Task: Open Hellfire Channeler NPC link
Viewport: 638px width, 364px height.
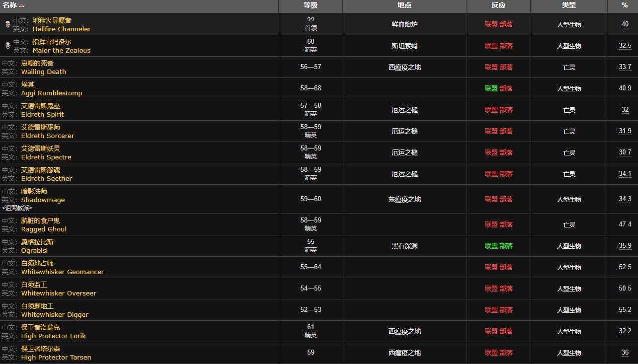Action: click(62, 29)
